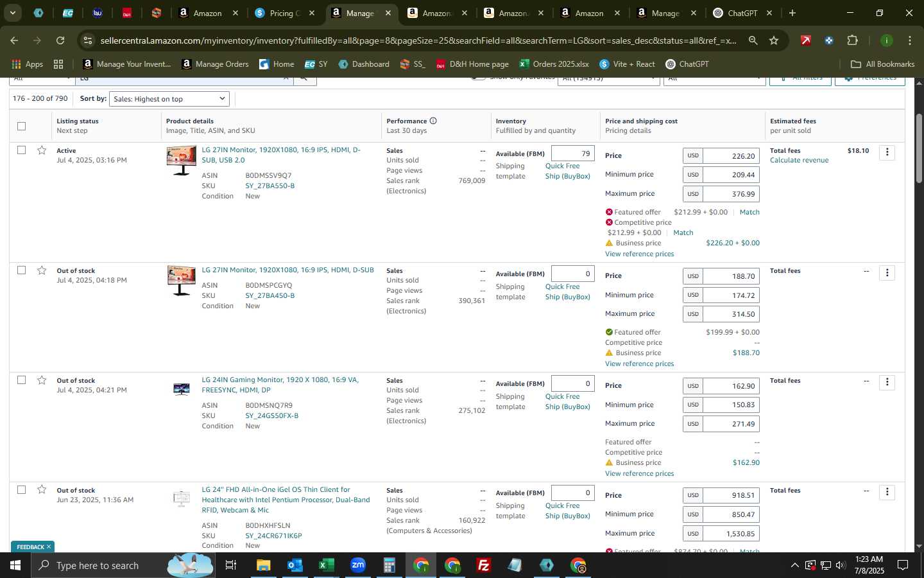924x578 pixels.
Task: Click the browser address bar URL
Action: click(418, 40)
